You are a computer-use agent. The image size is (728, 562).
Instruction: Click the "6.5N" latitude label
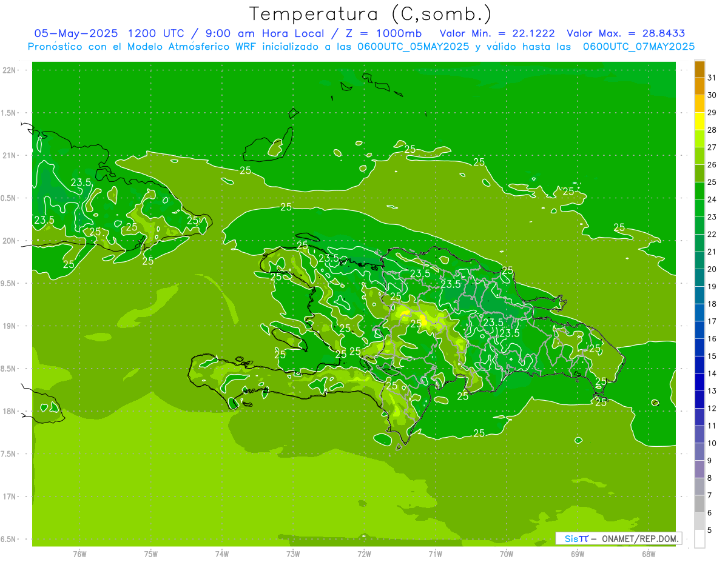tap(9, 539)
